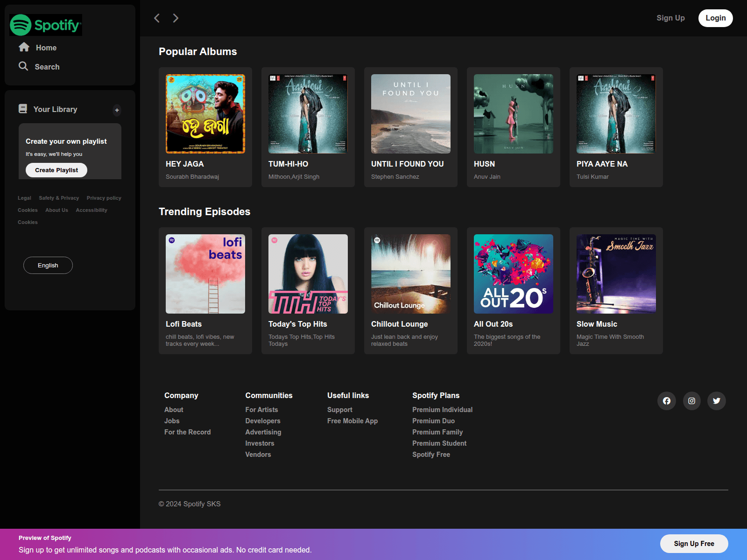Open the Today's Top Hits cover
747x560 pixels.
point(308,274)
